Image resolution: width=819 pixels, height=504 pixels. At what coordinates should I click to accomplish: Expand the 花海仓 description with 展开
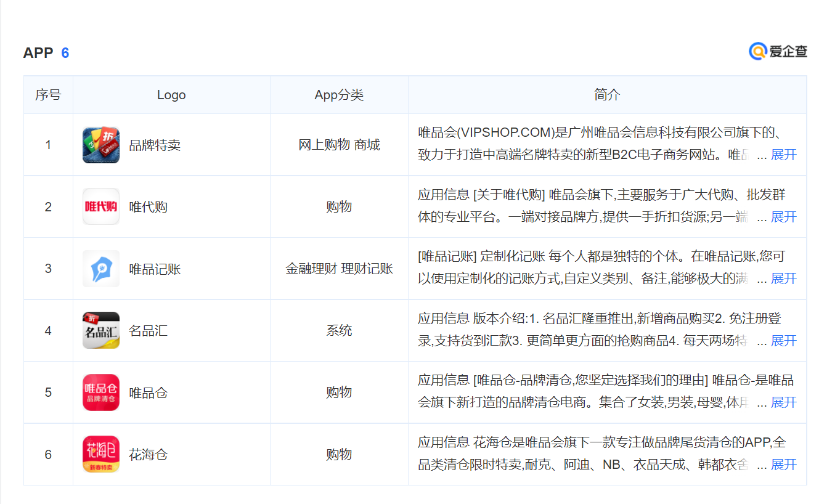coord(784,465)
